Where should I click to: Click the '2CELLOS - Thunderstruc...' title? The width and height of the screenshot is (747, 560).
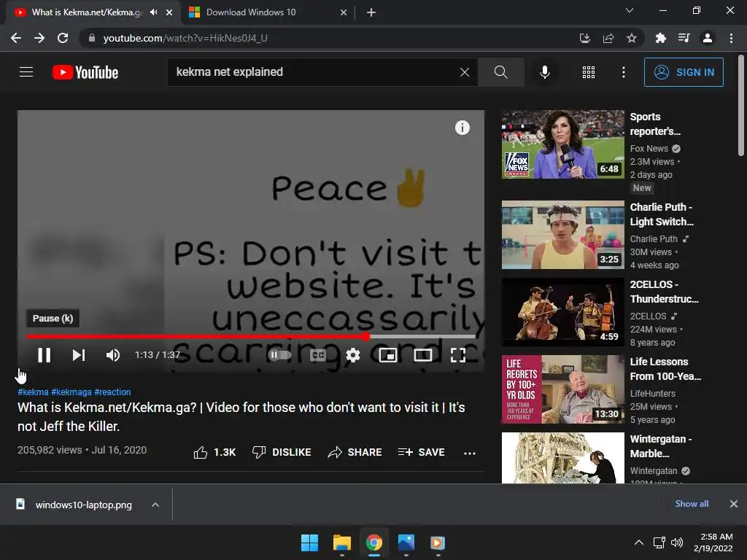(x=664, y=292)
